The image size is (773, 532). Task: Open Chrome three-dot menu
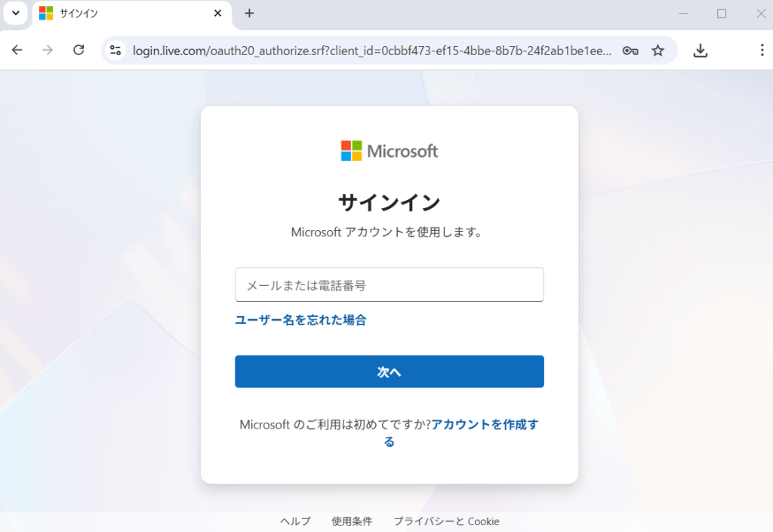[762, 50]
